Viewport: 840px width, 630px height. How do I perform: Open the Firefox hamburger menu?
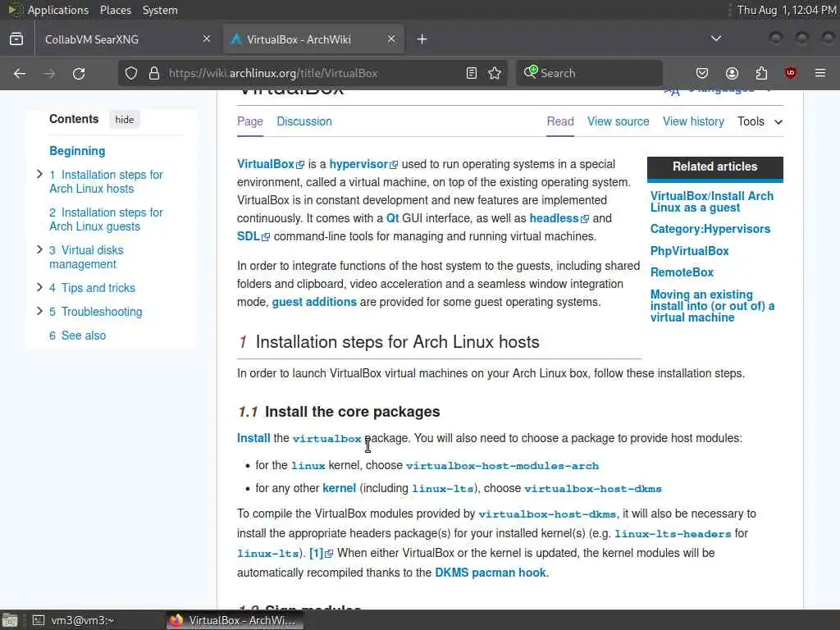click(820, 73)
